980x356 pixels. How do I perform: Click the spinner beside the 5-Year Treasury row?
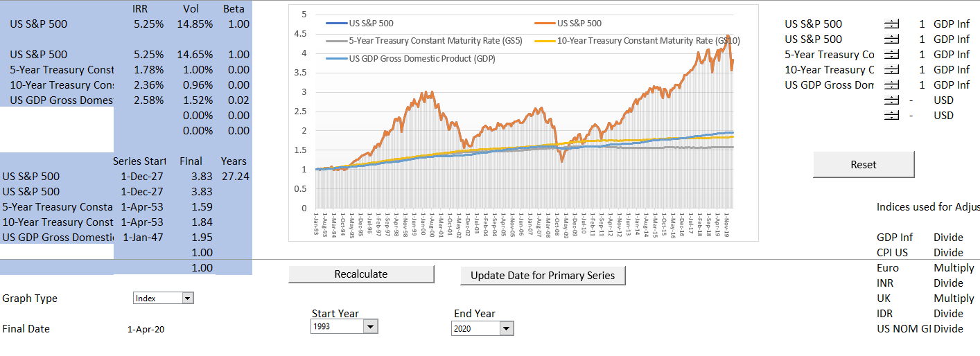coord(891,55)
